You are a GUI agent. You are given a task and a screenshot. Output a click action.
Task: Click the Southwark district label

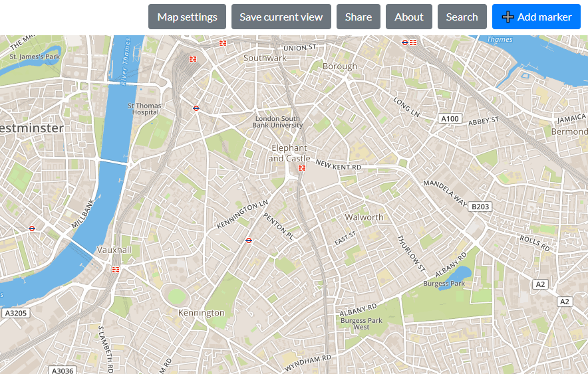click(x=265, y=58)
